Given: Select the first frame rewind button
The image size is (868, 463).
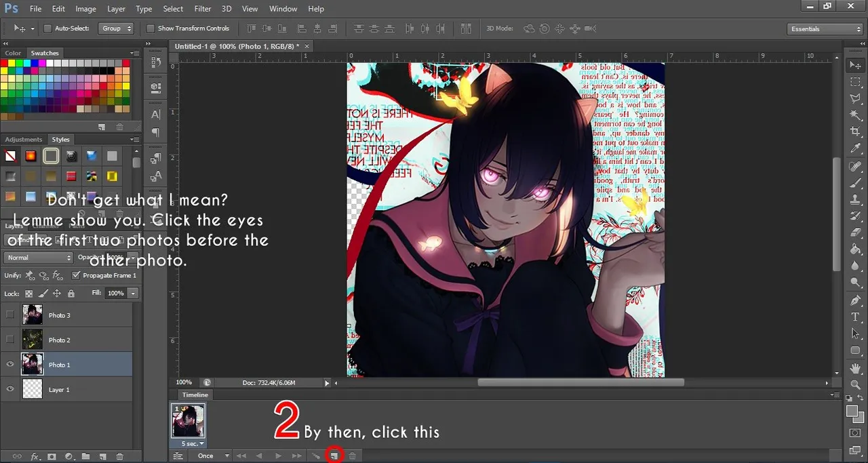Looking at the screenshot, I should click(x=241, y=456).
